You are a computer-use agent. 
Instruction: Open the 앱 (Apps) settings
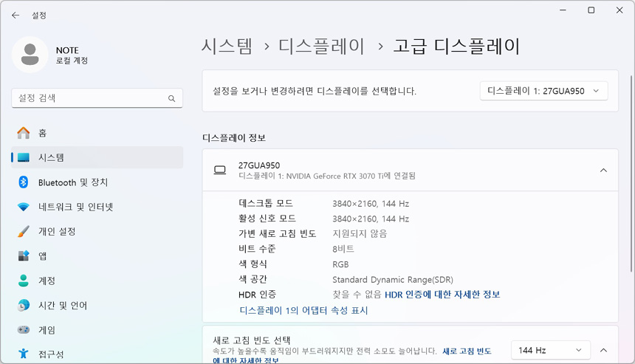43,256
